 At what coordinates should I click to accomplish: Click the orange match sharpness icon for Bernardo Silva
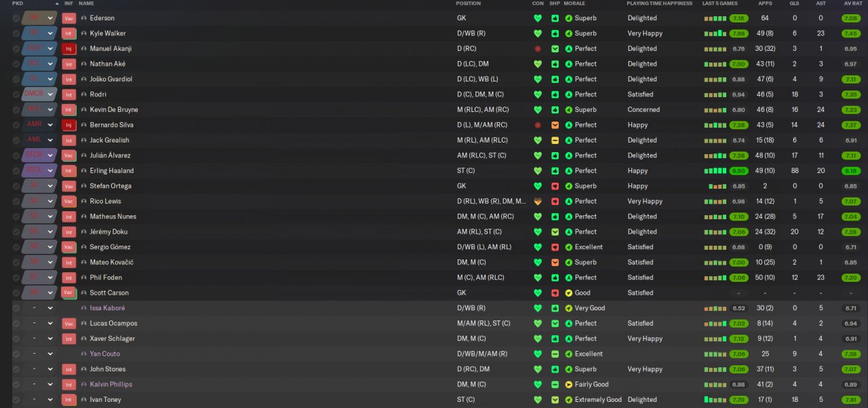(x=555, y=125)
